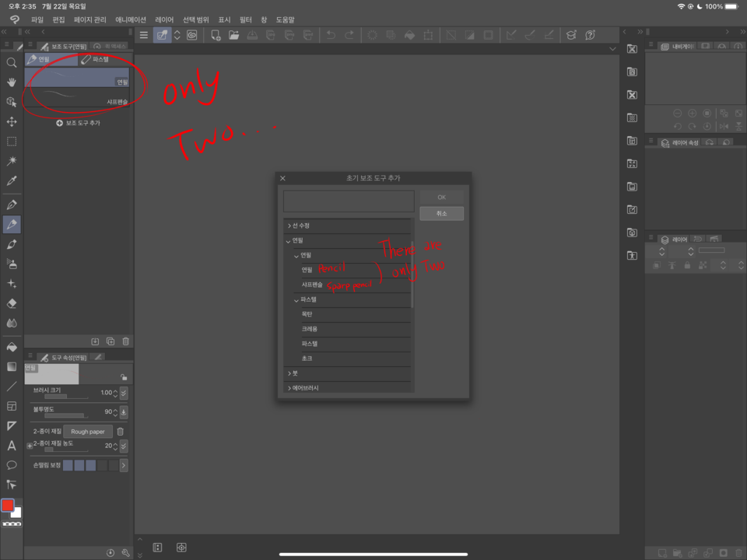Click the search input field in the dialog
The image size is (747, 560).
348,201
